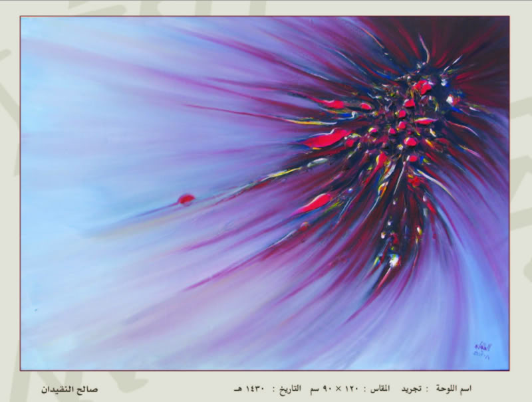Click the beige margin above the painting
Viewport: 532px width, 402px height.
click(266, 8)
